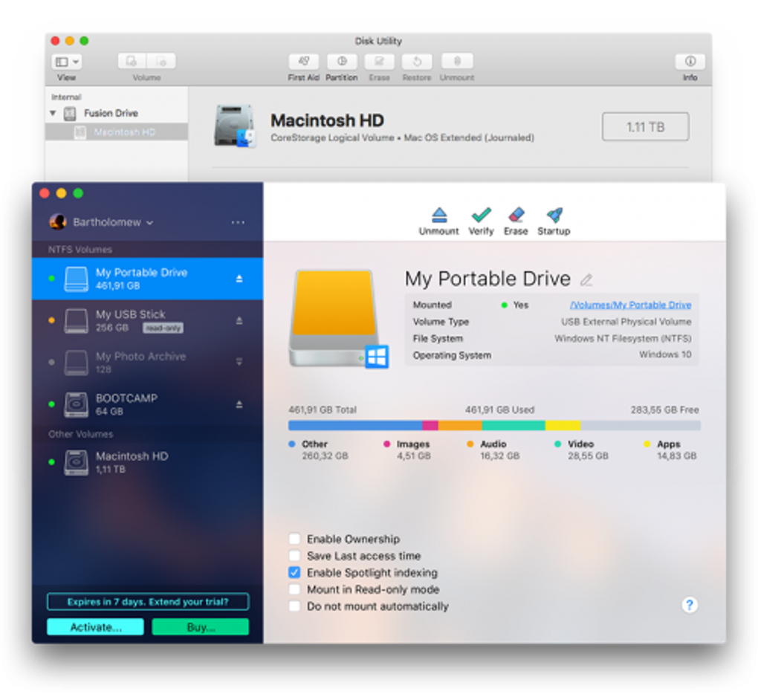This screenshot has width=758, height=700.
Task: Click the Windows 10 operating system value
Action: [665, 354]
